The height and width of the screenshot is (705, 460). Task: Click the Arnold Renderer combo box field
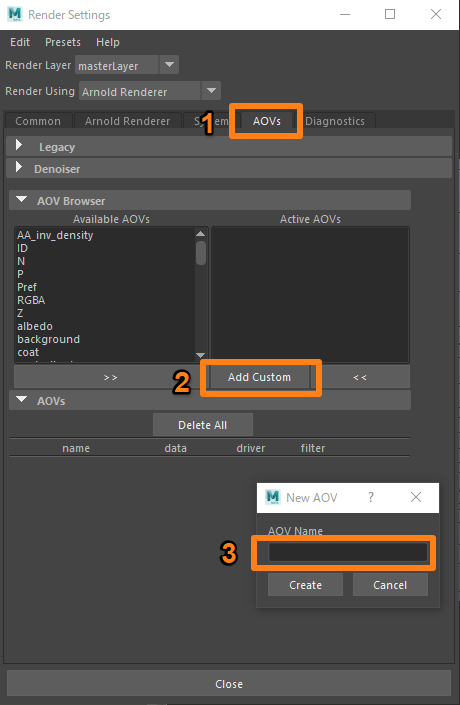pos(140,91)
